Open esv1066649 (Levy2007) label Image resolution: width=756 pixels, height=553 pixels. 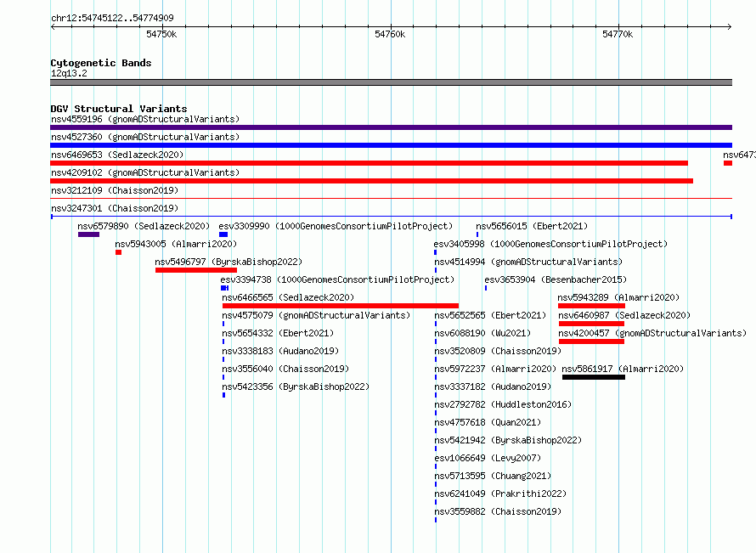click(x=488, y=458)
